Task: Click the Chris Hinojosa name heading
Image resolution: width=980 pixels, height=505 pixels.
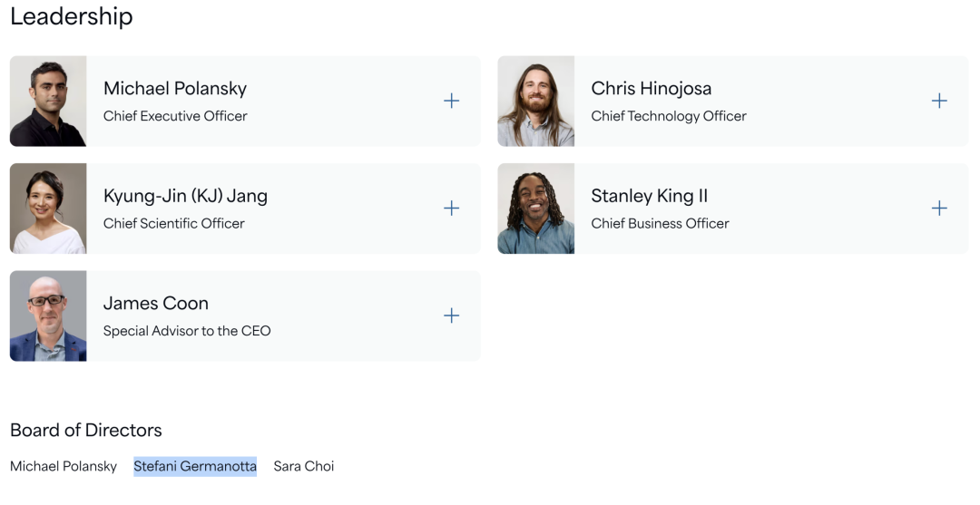Action: [x=652, y=89]
